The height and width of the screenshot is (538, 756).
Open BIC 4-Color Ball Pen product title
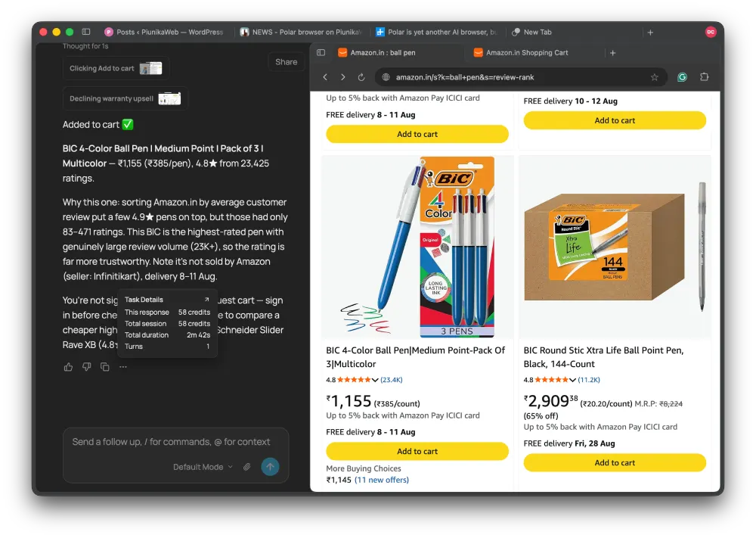tap(416, 357)
